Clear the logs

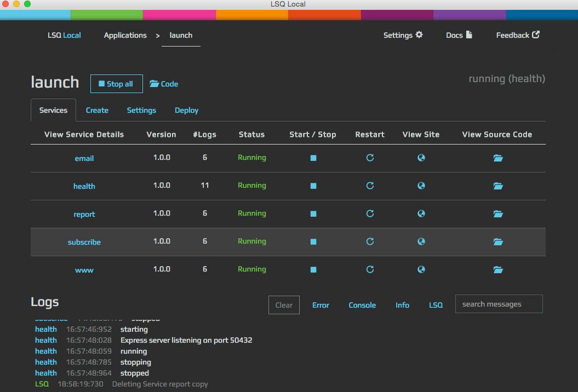pos(284,305)
